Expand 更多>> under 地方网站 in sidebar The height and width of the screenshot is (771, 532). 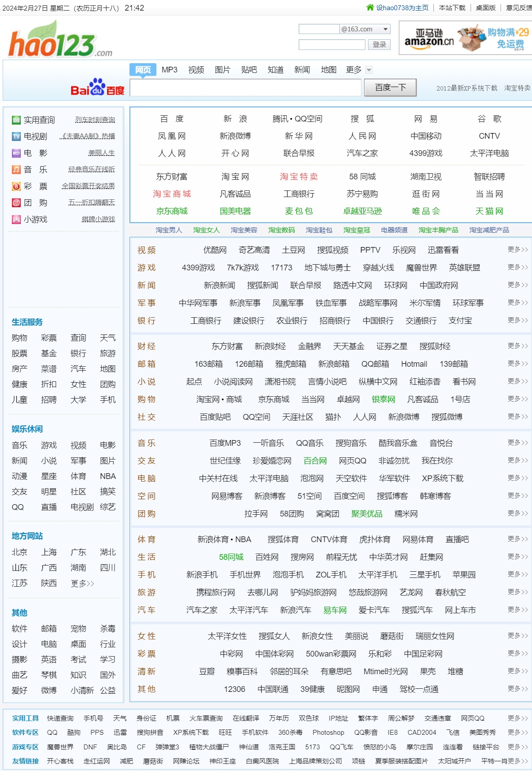point(83,583)
